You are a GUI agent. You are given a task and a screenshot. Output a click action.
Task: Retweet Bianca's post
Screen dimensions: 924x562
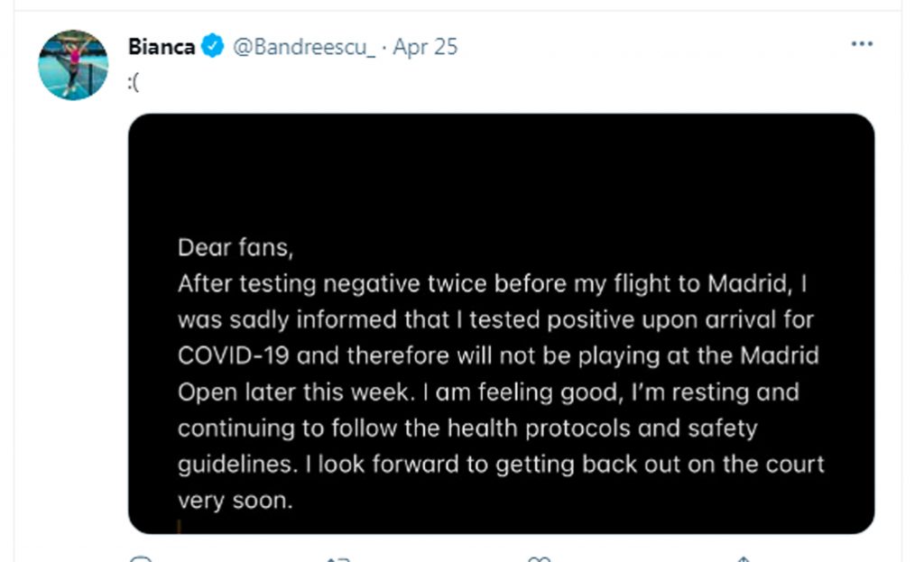337,559
